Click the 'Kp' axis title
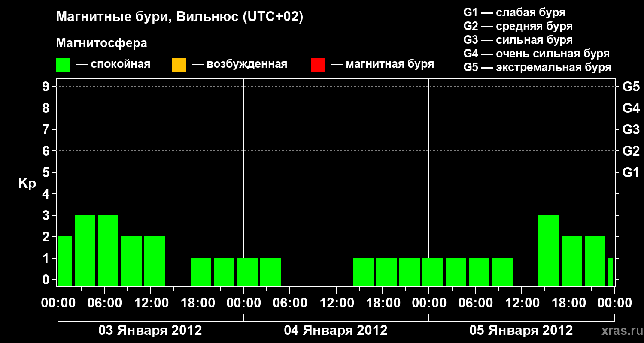The width and height of the screenshot is (644, 343). click(27, 184)
